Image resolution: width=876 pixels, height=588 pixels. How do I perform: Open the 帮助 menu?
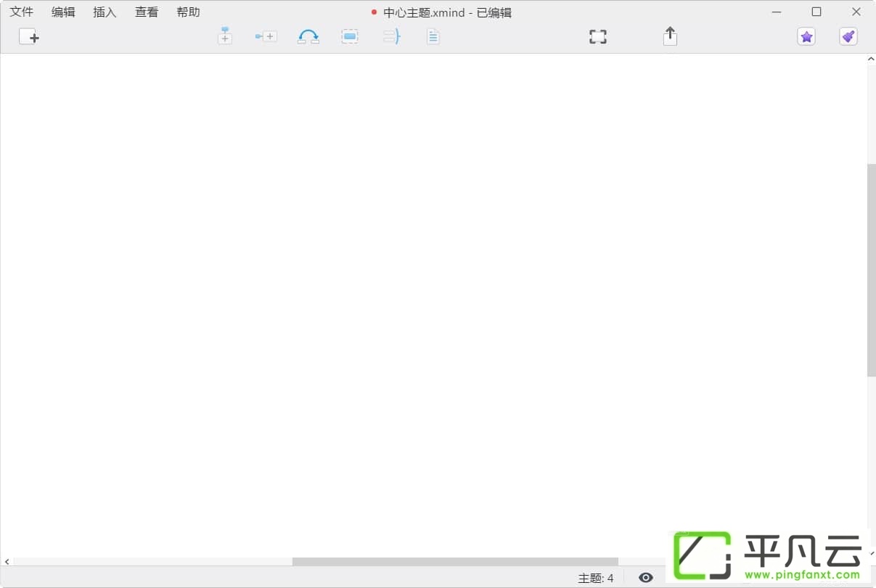[x=188, y=12]
